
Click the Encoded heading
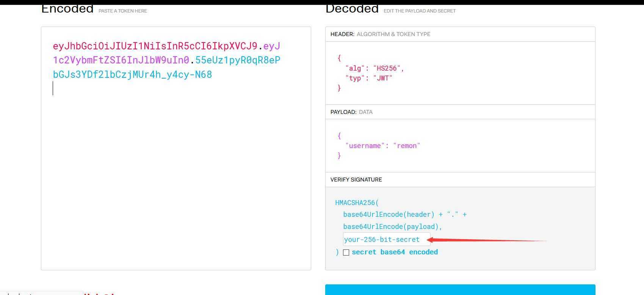[x=67, y=9]
